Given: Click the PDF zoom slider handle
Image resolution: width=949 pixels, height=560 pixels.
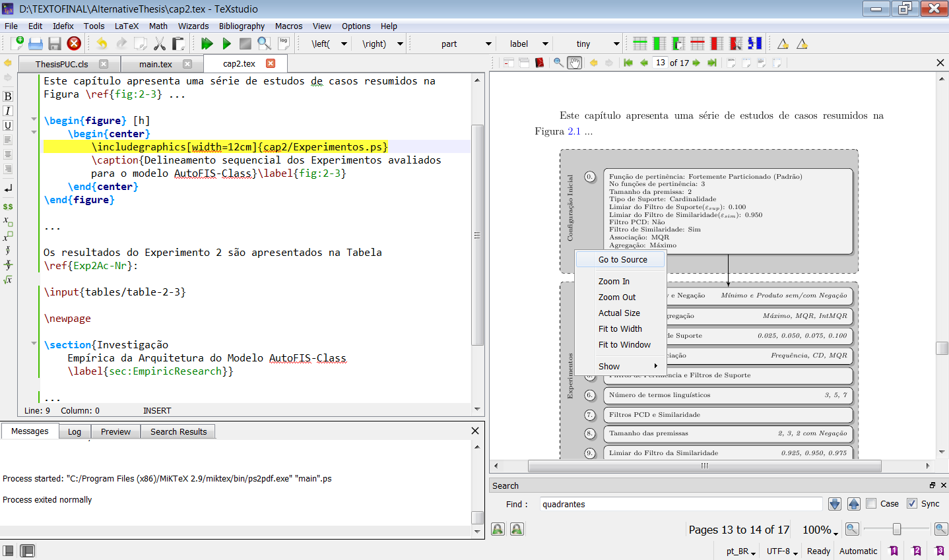Looking at the screenshot, I should [897, 529].
